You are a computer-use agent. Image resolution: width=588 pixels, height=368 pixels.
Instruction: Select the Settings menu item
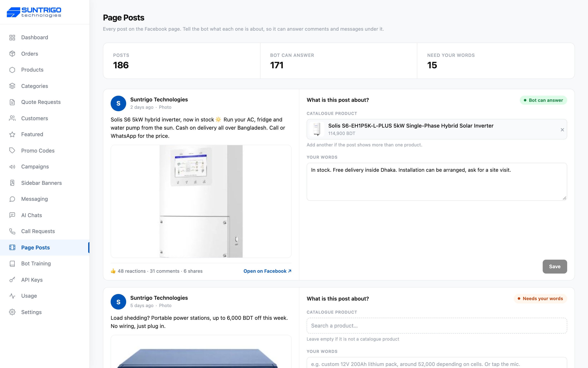tap(45, 312)
